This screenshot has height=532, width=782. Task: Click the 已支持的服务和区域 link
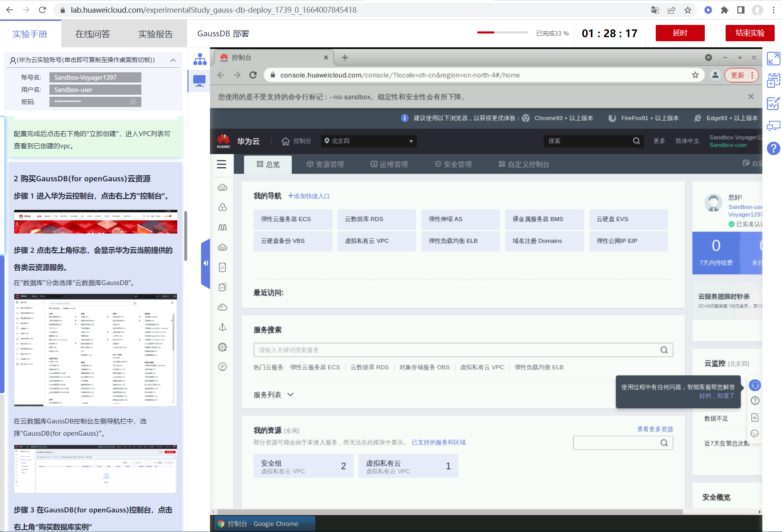pos(438,442)
